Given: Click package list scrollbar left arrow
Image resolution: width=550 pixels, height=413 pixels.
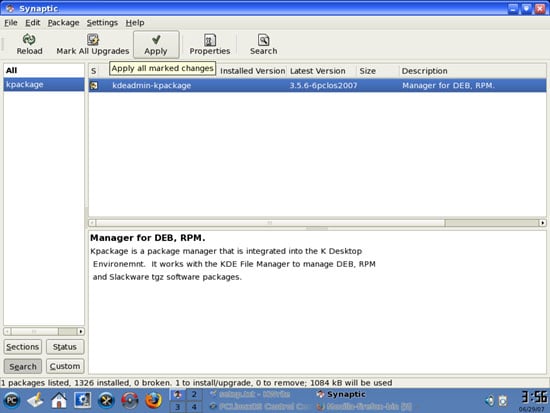Looking at the screenshot, I should tap(92, 223).
